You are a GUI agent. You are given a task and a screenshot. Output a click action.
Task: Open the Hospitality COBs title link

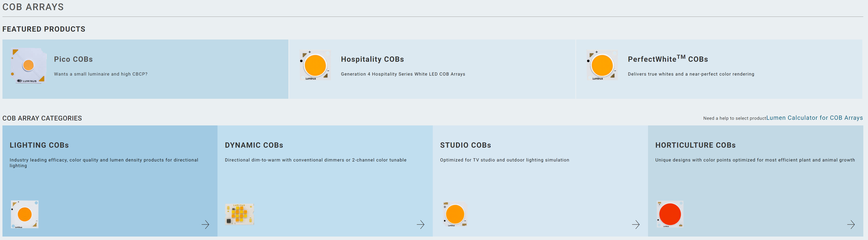pos(372,60)
